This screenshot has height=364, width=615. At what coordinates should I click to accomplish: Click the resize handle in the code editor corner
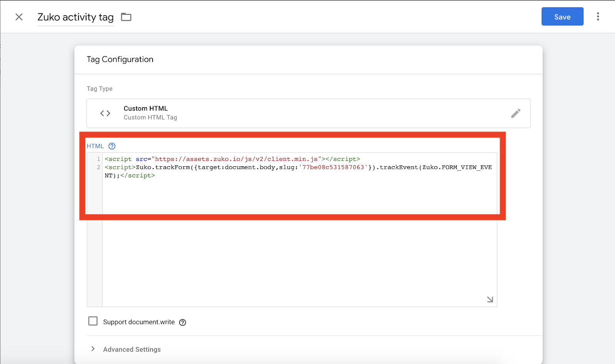click(x=490, y=299)
